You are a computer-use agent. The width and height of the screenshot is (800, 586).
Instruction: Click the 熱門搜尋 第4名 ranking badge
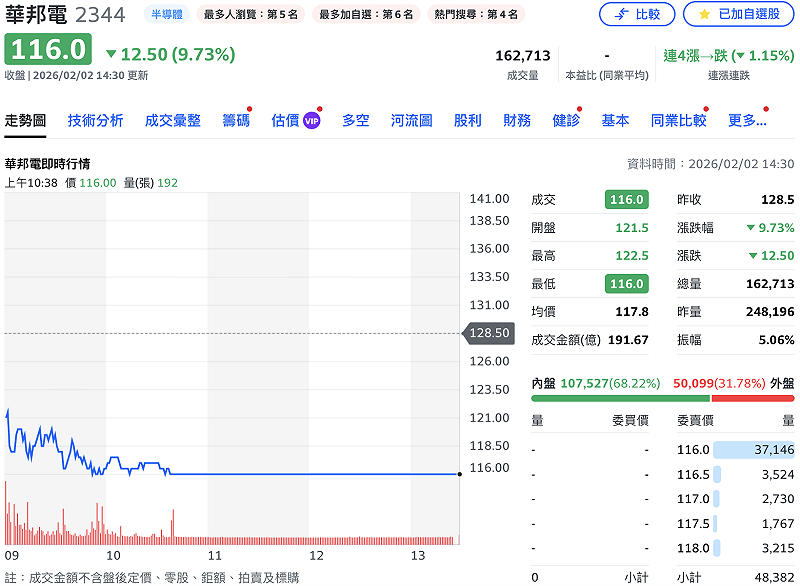[x=476, y=14]
